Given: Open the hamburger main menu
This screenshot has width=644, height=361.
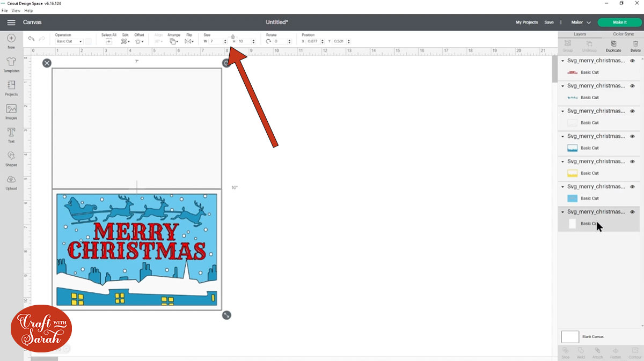Looking at the screenshot, I should click(x=11, y=23).
